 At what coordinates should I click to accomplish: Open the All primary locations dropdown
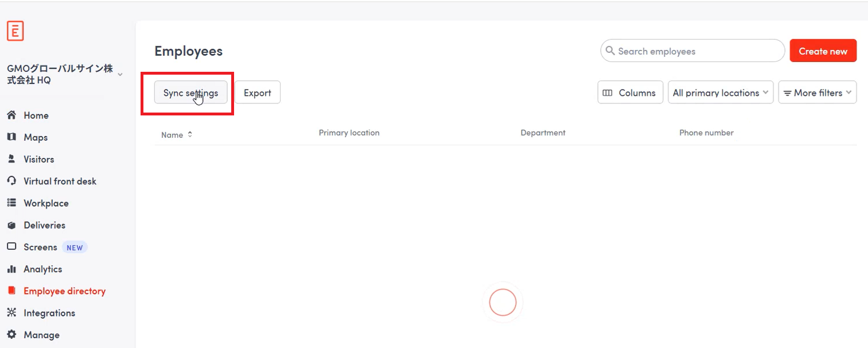721,92
